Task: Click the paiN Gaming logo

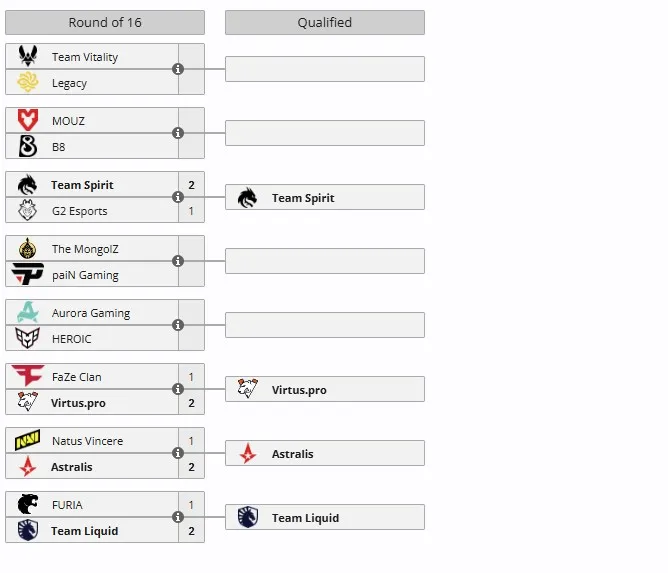Action: coord(28,273)
